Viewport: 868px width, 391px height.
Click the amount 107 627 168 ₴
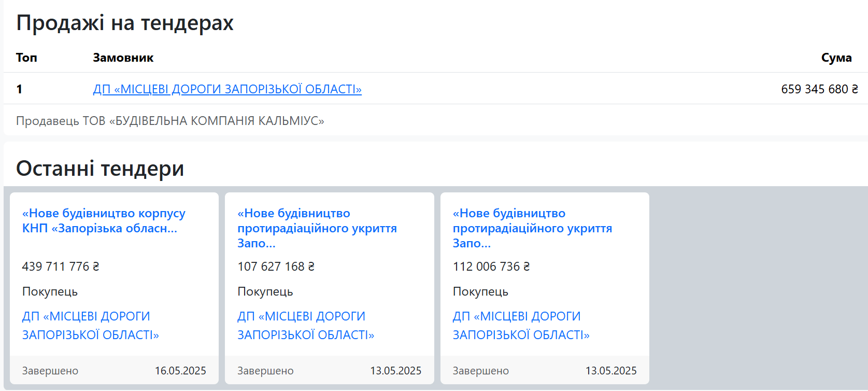pyautogui.click(x=276, y=267)
